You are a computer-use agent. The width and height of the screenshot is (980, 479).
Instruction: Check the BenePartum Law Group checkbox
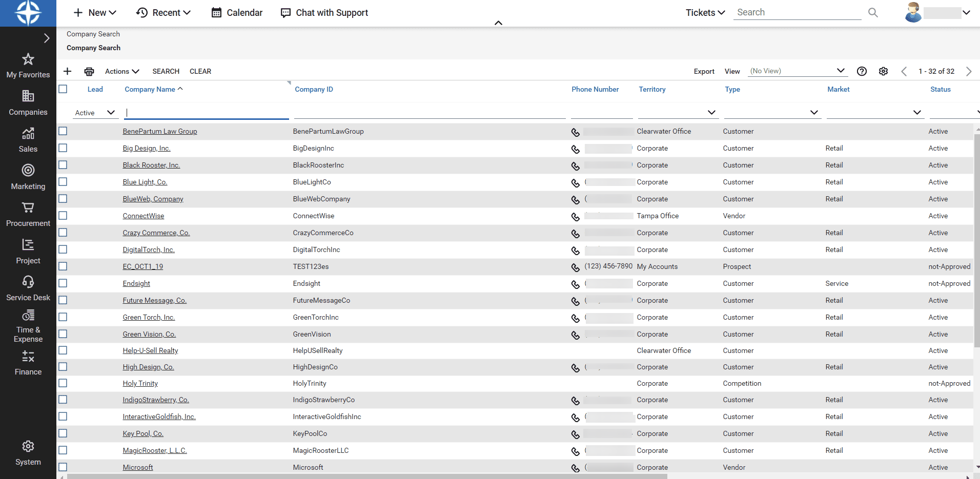[63, 131]
